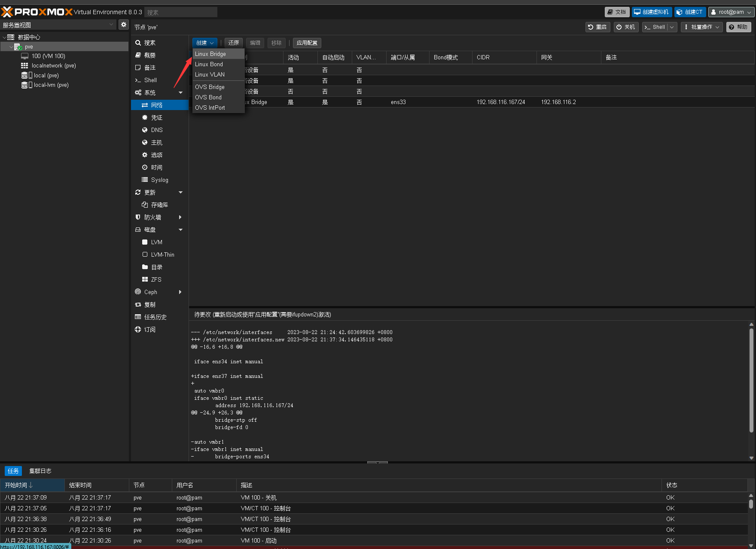Click the Create VM button
The image size is (756, 549).
pos(651,12)
